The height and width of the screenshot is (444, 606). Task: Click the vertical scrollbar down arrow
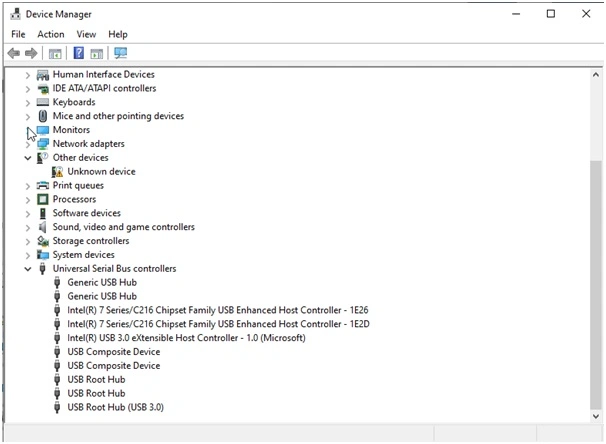pyautogui.click(x=597, y=413)
